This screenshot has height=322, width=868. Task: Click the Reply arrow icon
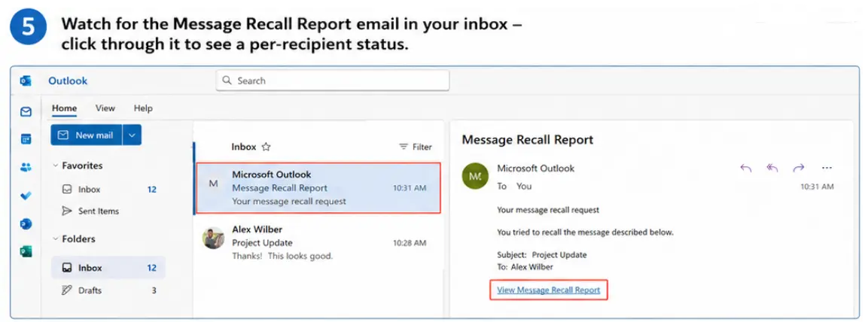745,169
